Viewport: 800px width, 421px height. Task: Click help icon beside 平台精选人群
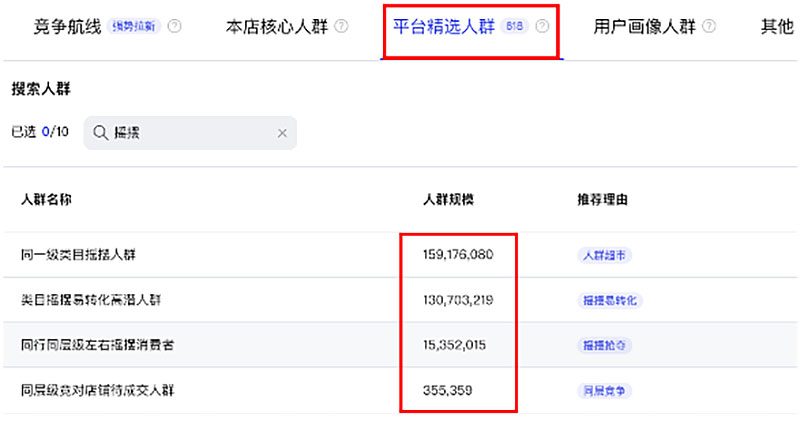(542, 26)
